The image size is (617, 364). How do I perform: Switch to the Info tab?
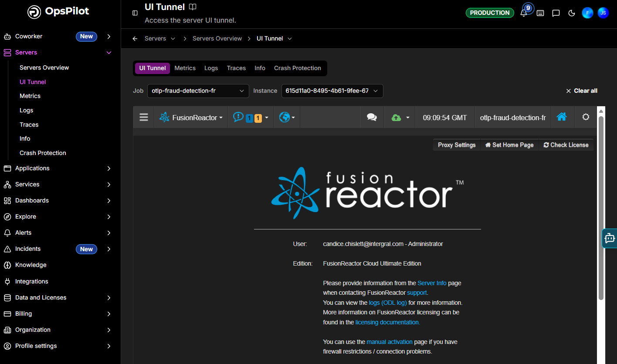(x=260, y=68)
